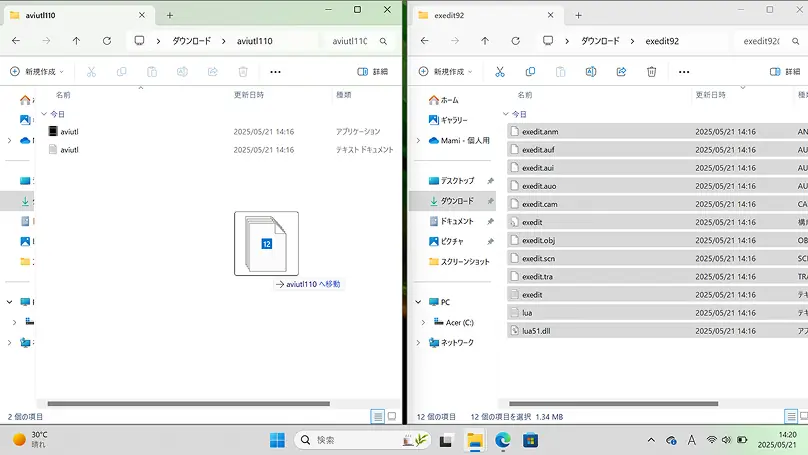Click the Rename icon in exedit92 window toolbar
This screenshot has width=808, height=455.
[591, 72]
